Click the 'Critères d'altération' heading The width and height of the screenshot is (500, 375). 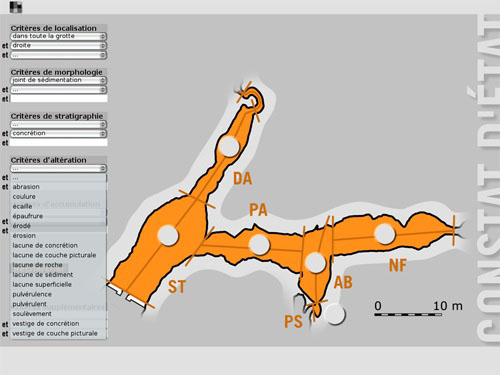49,160
